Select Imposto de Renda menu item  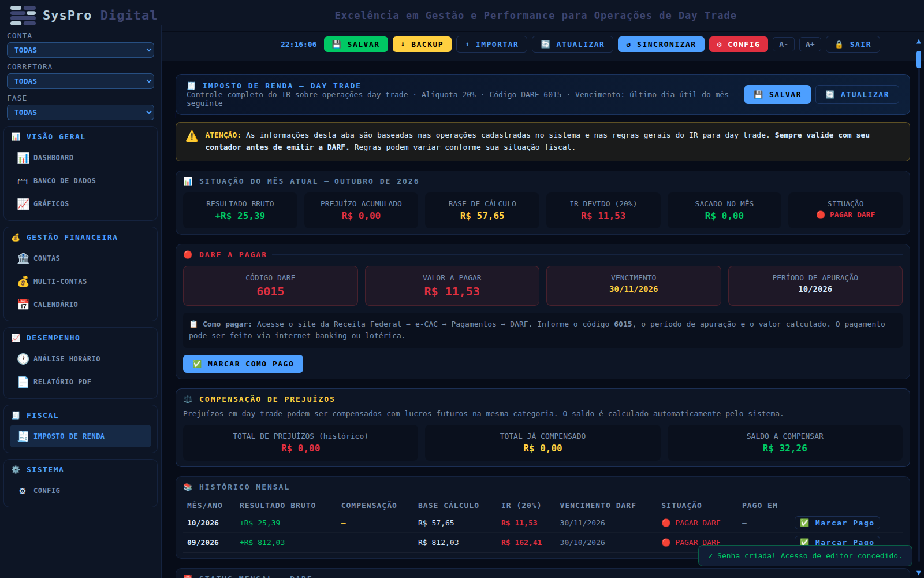click(x=80, y=436)
